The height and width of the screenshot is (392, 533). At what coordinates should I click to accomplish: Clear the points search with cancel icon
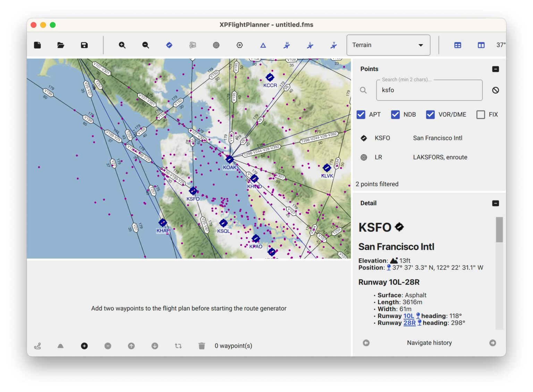click(x=496, y=90)
